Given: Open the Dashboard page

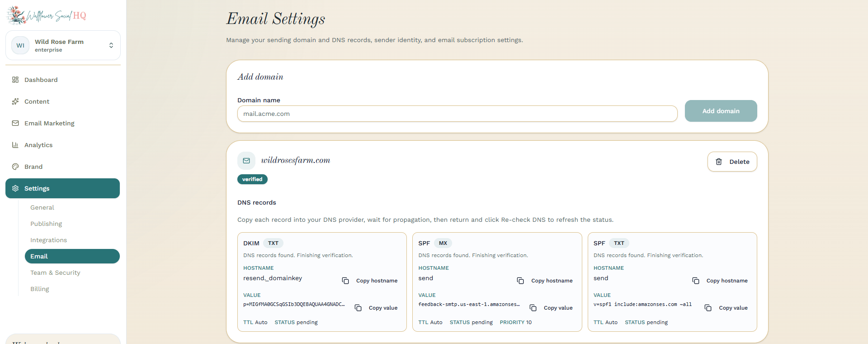Looking at the screenshot, I should pos(63,80).
